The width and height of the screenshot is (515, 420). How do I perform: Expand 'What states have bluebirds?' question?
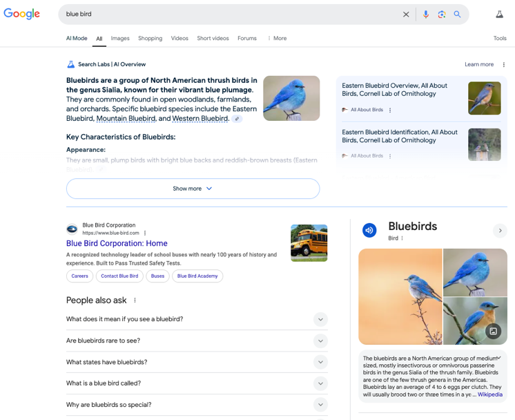pos(197,362)
